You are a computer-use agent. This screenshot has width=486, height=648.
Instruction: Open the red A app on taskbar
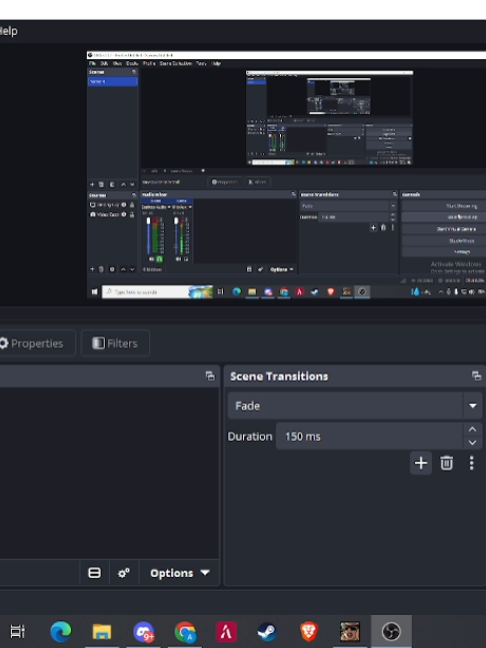[226, 631]
